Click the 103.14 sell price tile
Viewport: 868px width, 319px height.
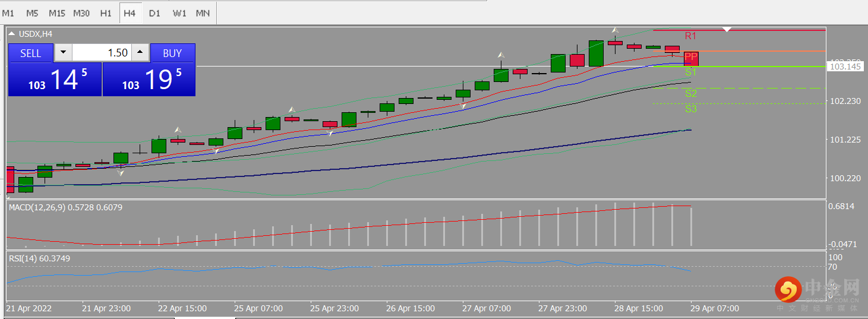click(x=55, y=79)
